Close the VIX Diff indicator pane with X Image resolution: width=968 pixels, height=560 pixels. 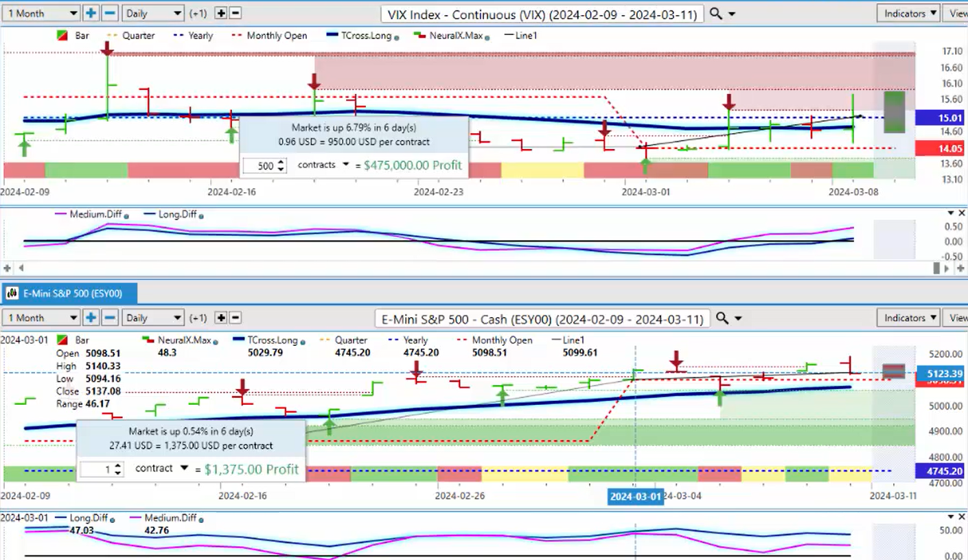coord(960,214)
